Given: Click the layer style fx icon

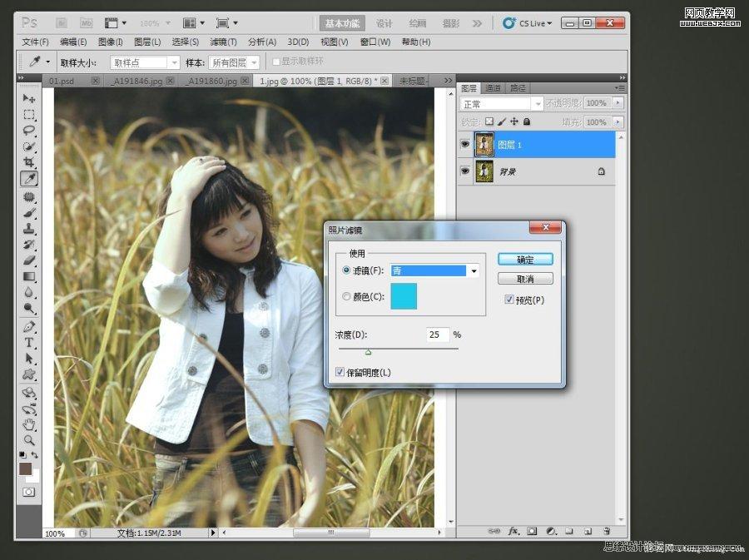Looking at the screenshot, I should pyautogui.click(x=513, y=531).
